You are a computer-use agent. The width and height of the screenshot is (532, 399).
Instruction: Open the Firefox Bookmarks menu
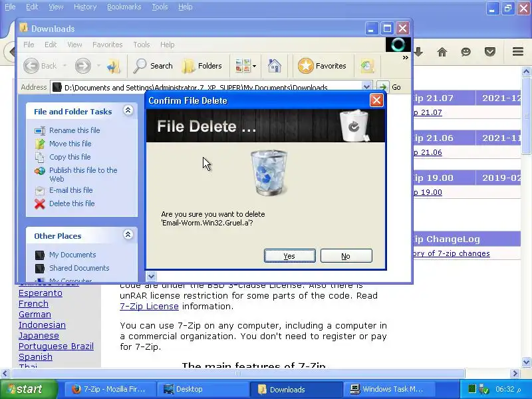click(x=124, y=7)
